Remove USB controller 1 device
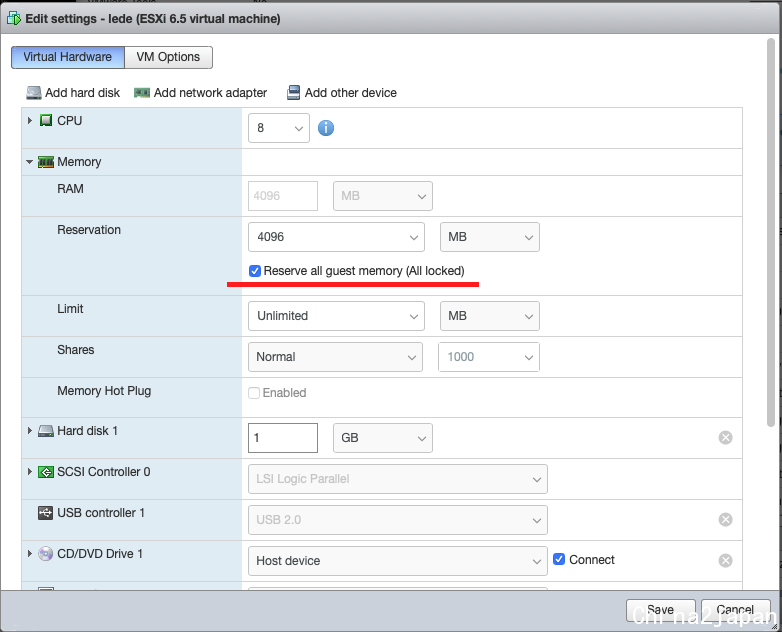The image size is (782, 632). point(725,520)
